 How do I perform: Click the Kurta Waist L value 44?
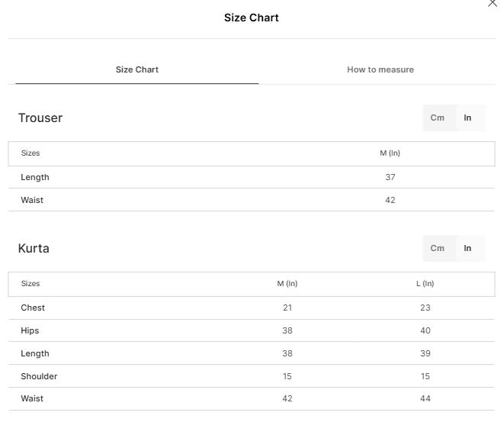point(425,398)
